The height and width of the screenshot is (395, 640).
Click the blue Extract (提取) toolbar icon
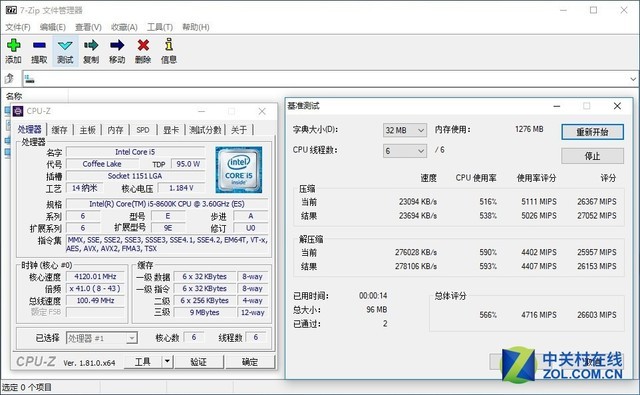pos(39,45)
